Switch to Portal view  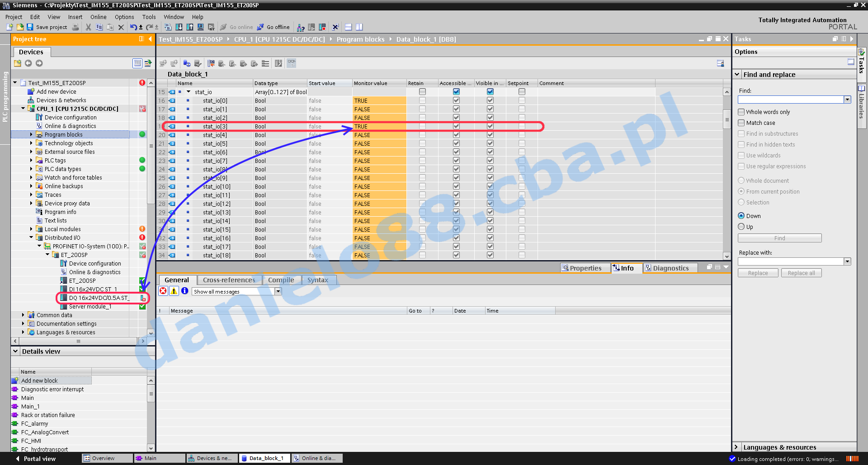tap(36, 459)
